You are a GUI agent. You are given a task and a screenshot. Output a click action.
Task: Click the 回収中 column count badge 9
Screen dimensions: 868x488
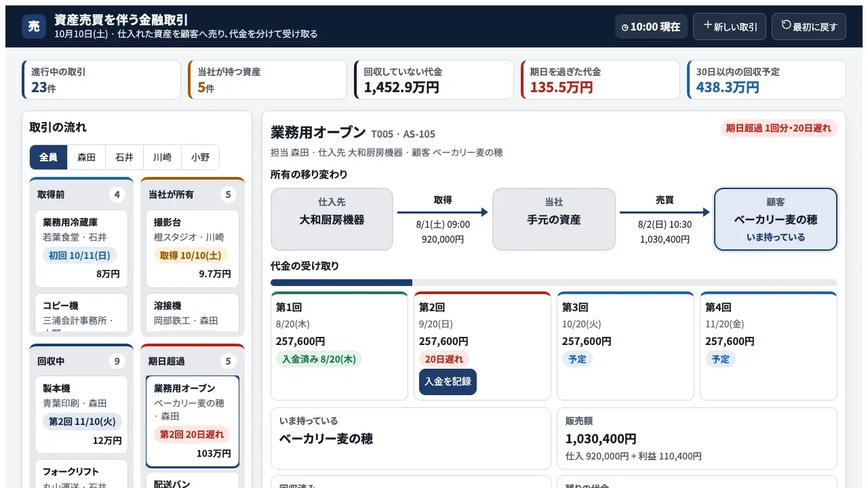pyautogui.click(x=117, y=361)
